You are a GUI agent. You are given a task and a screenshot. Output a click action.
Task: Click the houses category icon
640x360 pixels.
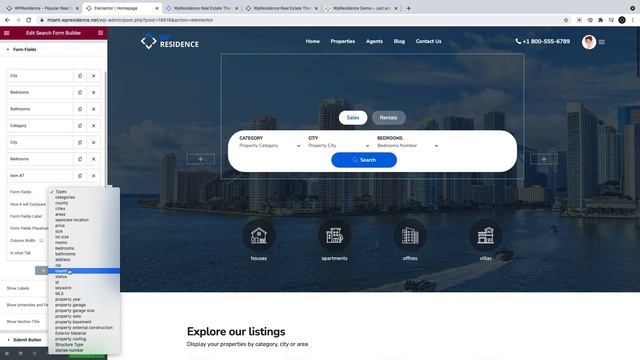259,236
